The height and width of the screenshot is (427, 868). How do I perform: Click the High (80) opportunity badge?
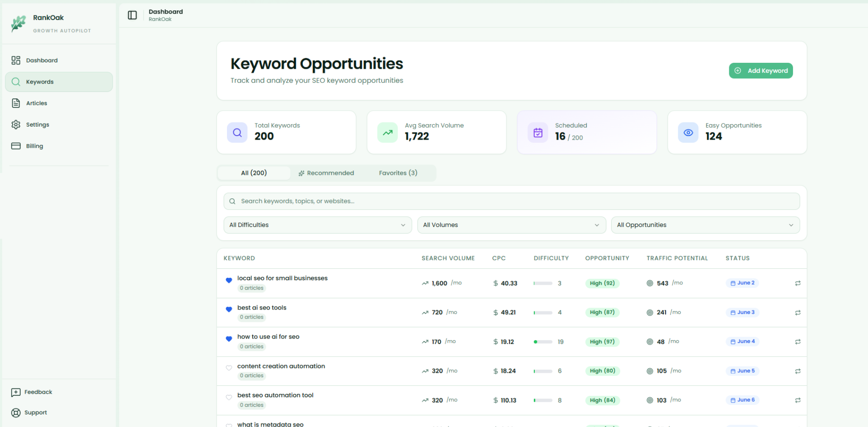[x=602, y=371]
